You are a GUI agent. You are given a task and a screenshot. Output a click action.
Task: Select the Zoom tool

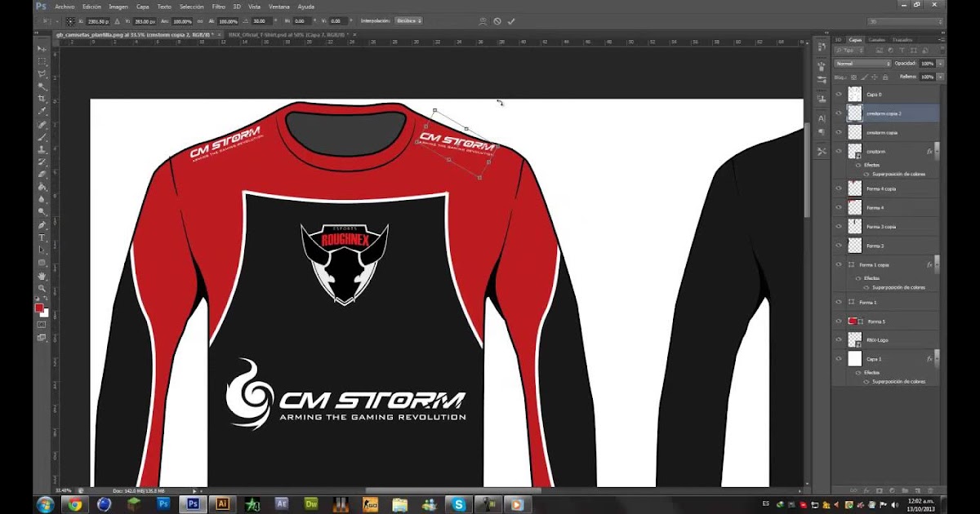pos(42,288)
